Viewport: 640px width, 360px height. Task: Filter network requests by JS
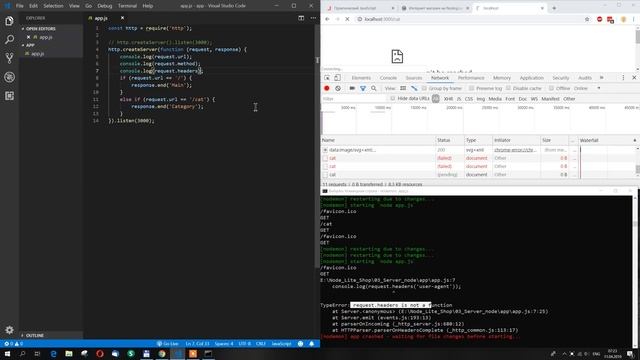(x=459, y=99)
